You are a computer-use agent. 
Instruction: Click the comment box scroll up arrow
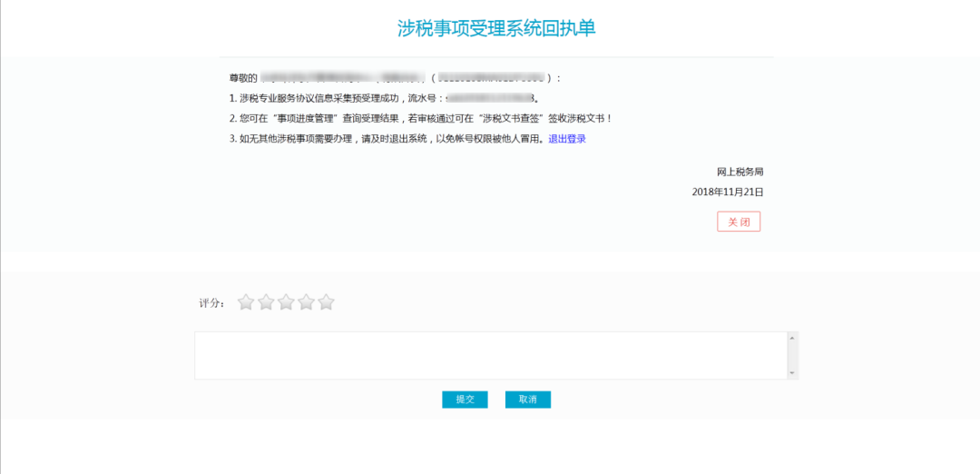792,339
